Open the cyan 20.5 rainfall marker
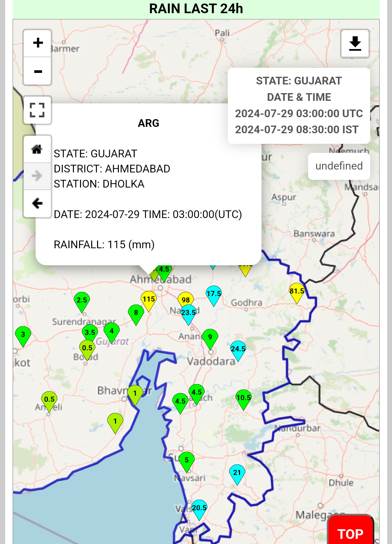 [x=199, y=508]
